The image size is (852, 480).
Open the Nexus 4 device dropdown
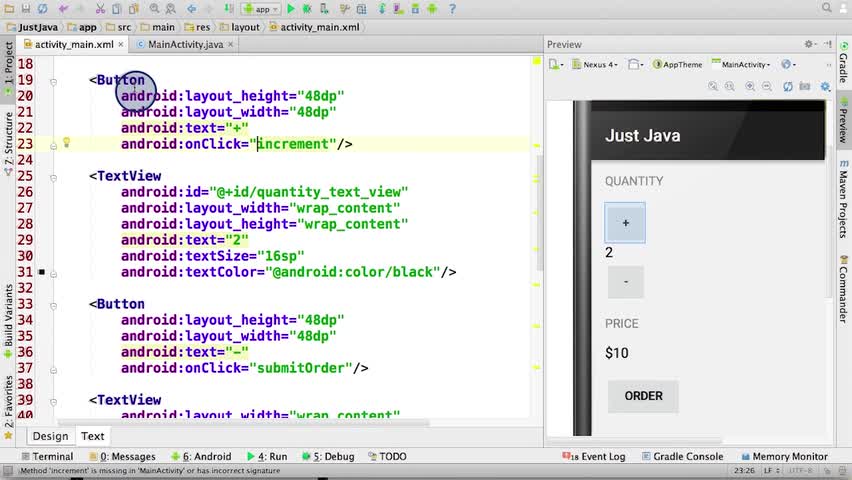click(595, 64)
